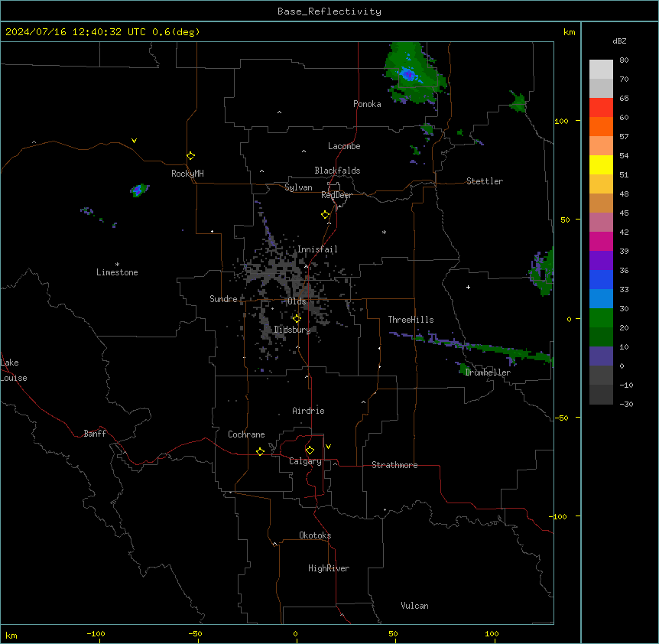Click the Base_Reflectivity title text
659x644 pixels.
tap(329, 11)
